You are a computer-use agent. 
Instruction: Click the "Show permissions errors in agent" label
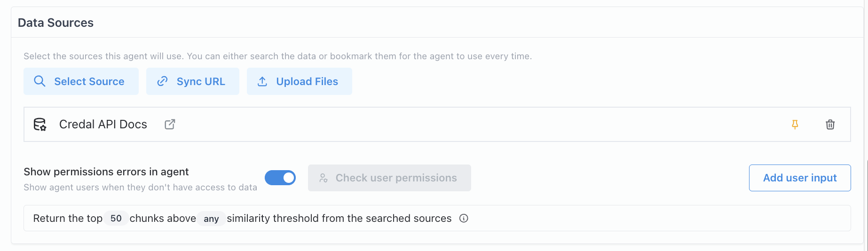tap(106, 172)
